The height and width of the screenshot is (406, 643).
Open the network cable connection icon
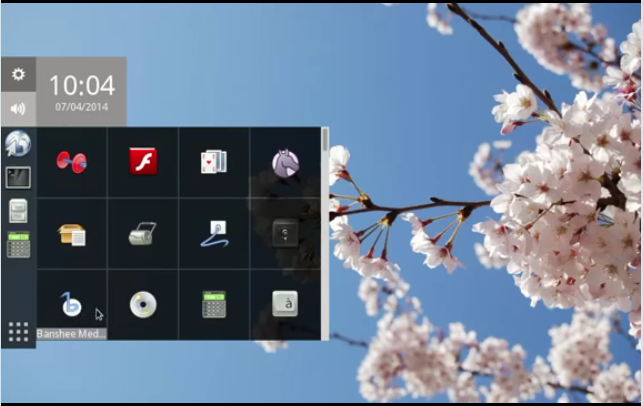click(215, 234)
